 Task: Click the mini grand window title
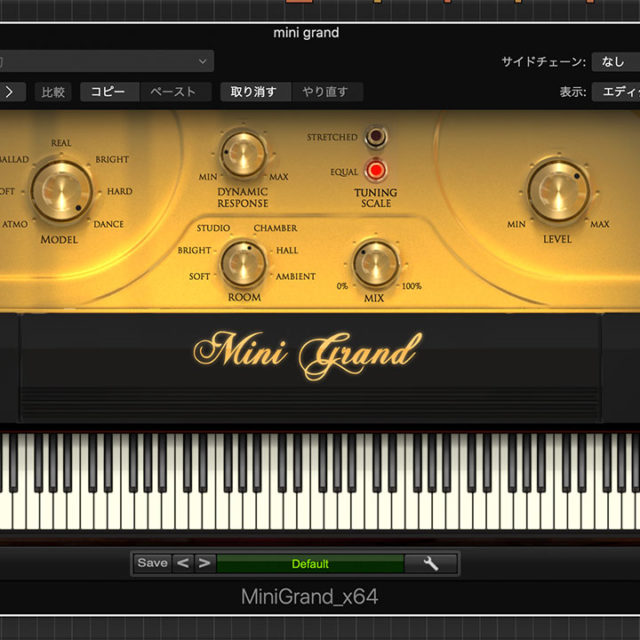306,33
